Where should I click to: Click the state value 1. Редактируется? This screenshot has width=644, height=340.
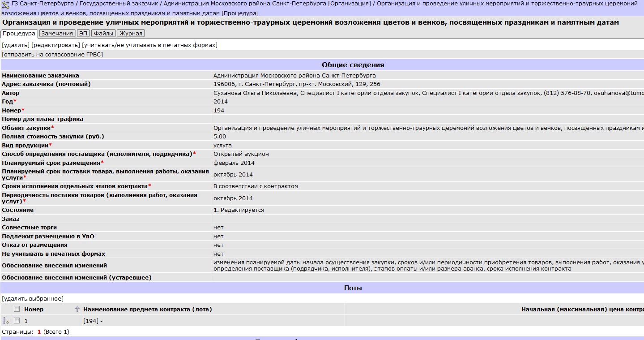pos(239,210)
